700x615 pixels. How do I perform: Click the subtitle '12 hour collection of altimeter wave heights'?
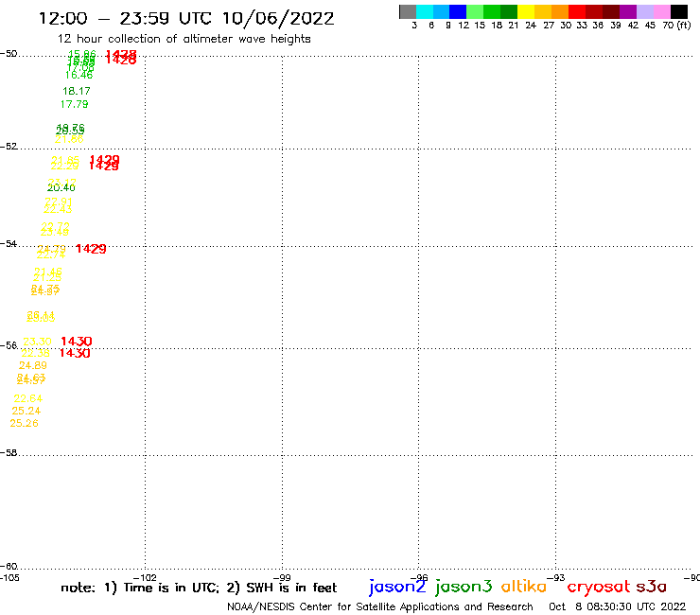(184, 39)
